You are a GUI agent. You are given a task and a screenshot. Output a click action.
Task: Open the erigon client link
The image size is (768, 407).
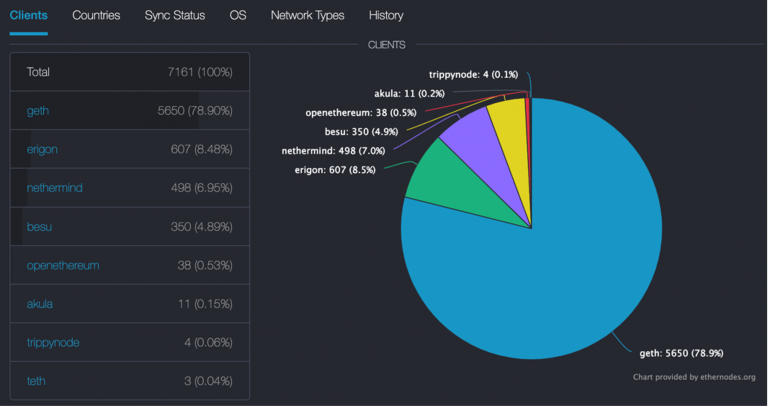click(x=42, y=149)
